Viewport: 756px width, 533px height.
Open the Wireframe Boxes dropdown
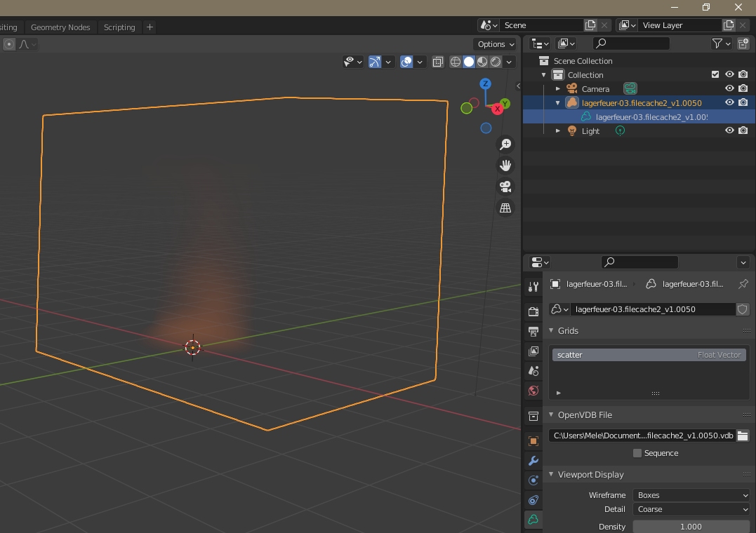coord(691,495)
